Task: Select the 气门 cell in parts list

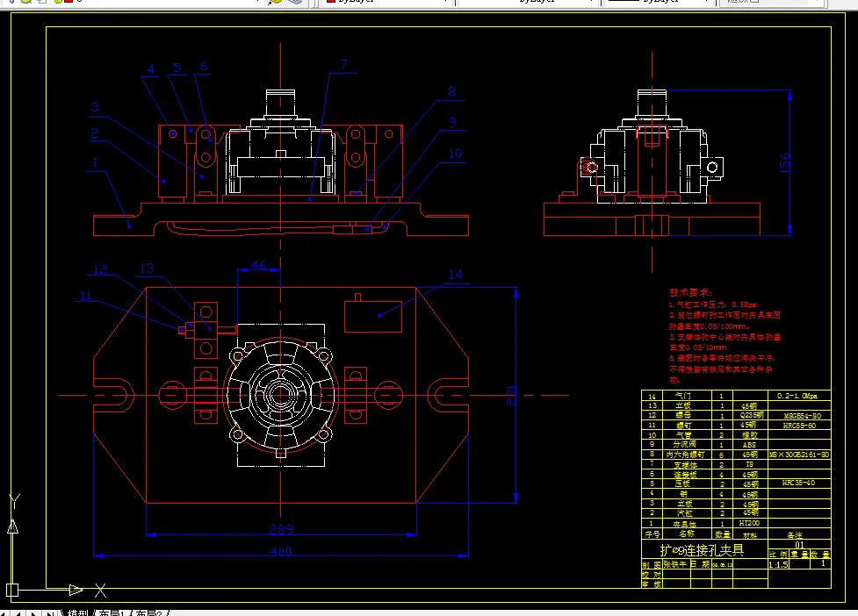Action: (x=683, y=396)
